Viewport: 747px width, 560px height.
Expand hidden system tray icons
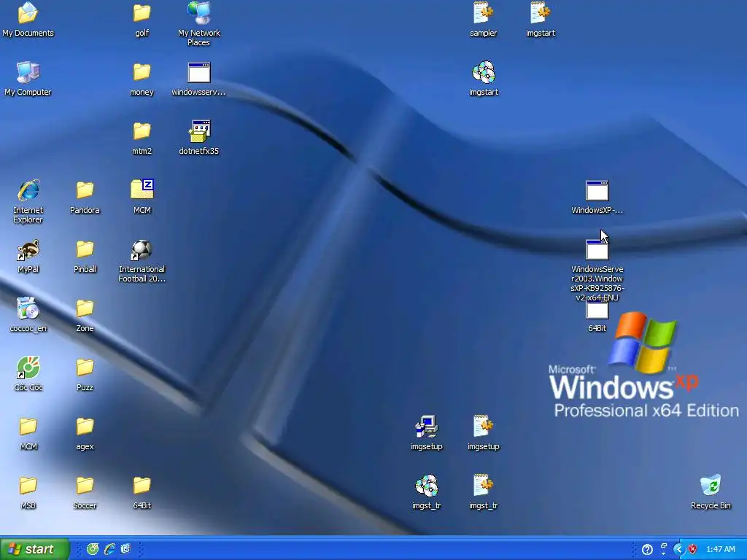[678, 550]
